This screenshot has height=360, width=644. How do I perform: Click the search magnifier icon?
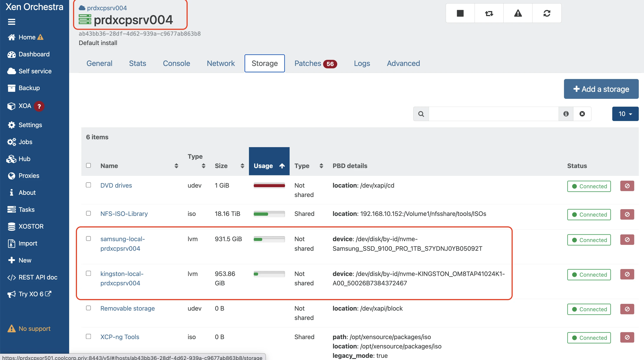(x=421, y=114)
